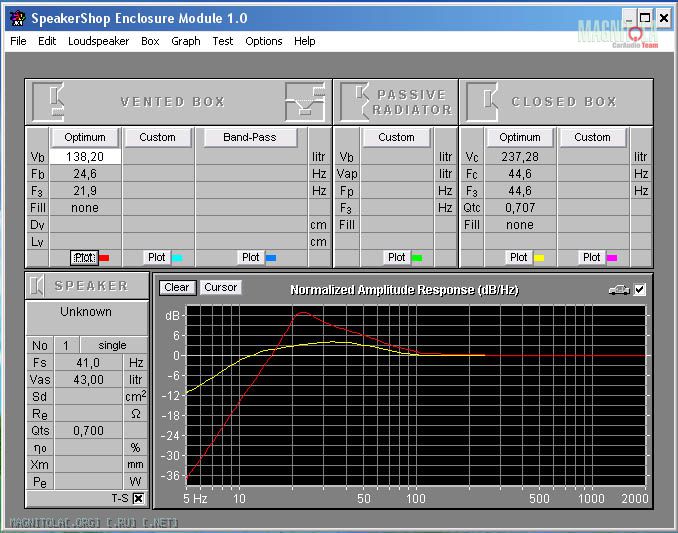Click the car cabin response icon
This screenshot has width=678, height=533.
click(x=619, y=290)
